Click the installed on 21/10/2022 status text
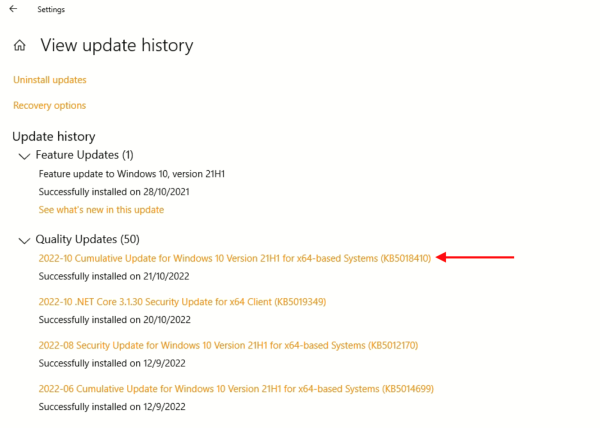This screenshot has height=428, width=600. coord(111,275)
